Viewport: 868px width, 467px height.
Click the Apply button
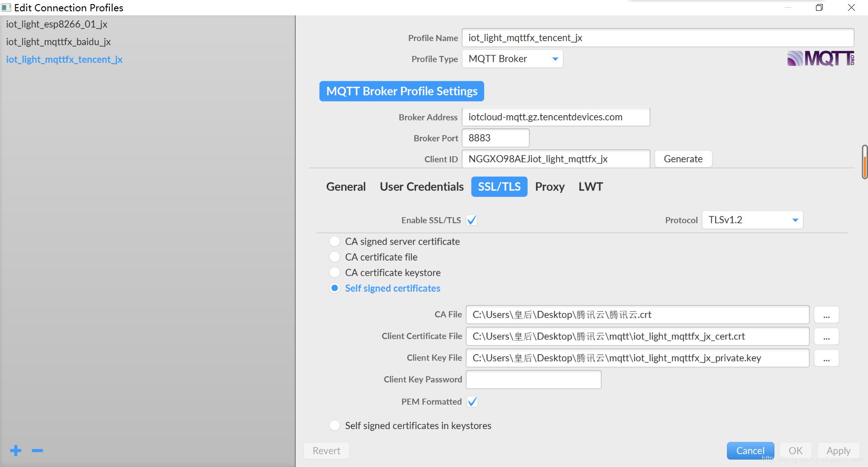(838, 451)
